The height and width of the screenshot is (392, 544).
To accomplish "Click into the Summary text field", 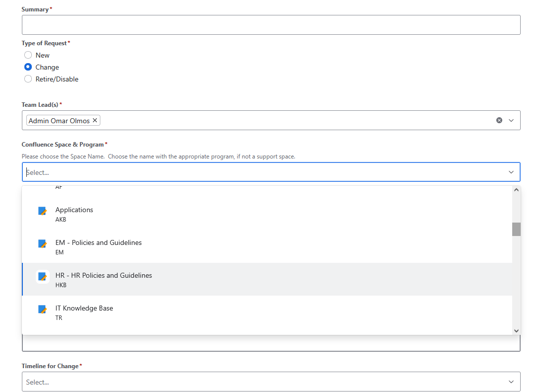I will pyautogui.click(x=271, y=25).
